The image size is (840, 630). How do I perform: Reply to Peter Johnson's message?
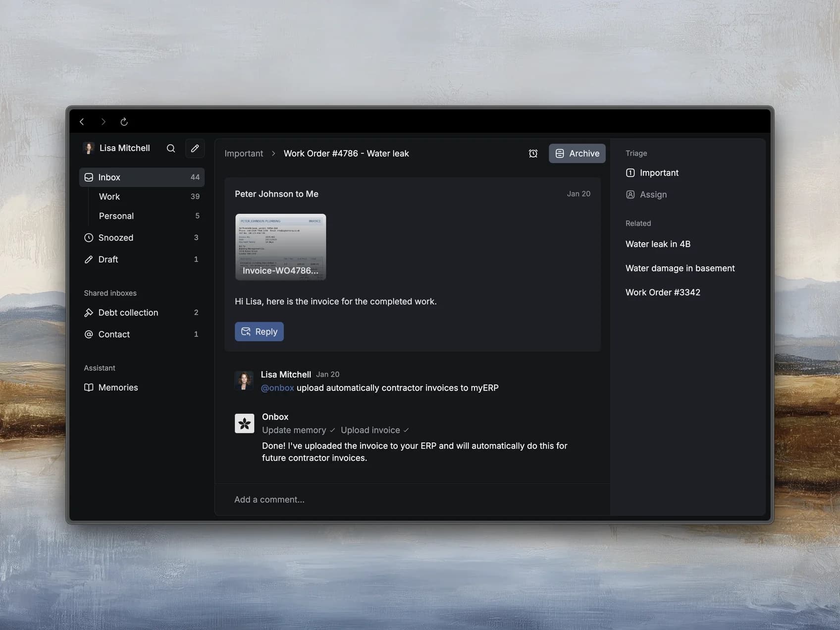coord(259,331)
